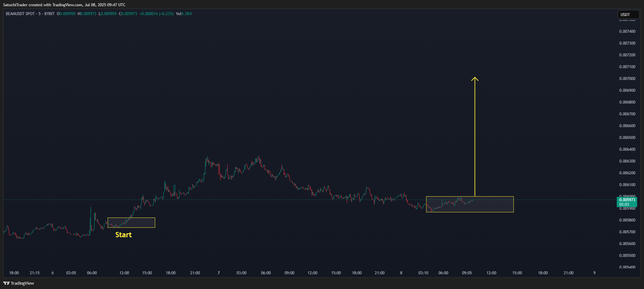Click the Low value L0.005959
This screenshot has height=289, width=644.
(x=108, y=14)
